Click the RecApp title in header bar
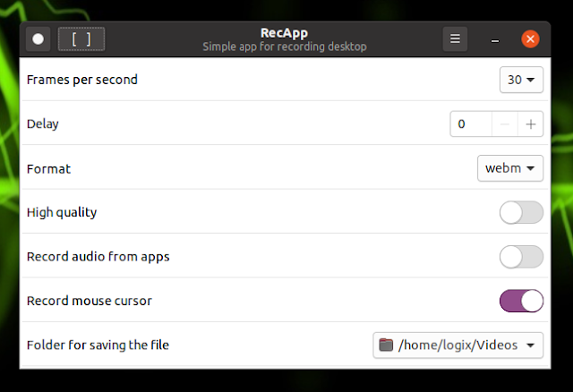The height and width of the screenshot is (392, 573). [x=285, y=32]
